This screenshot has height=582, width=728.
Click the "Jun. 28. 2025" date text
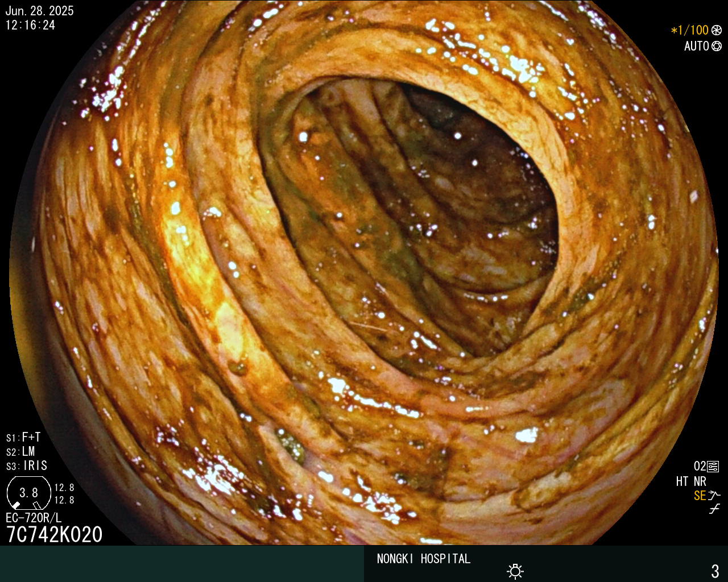click(x=39, y=11)
